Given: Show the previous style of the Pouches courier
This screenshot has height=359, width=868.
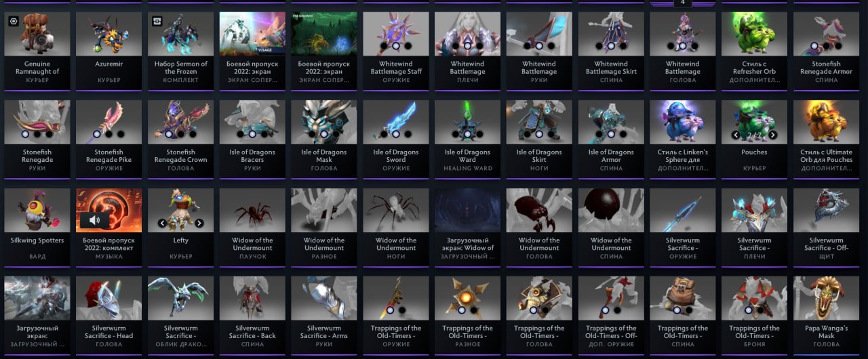Looking at the screenshot, I should pos(735,135).
